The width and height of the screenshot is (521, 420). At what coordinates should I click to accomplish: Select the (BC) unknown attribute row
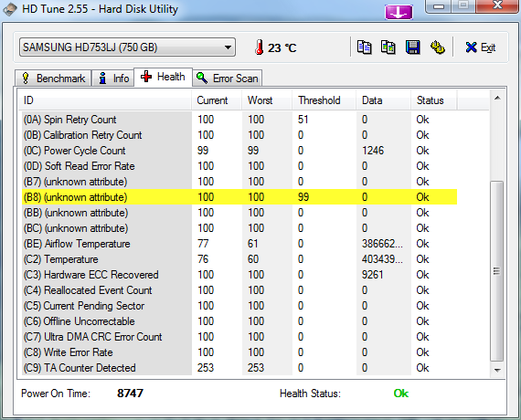tap(239, 228)
